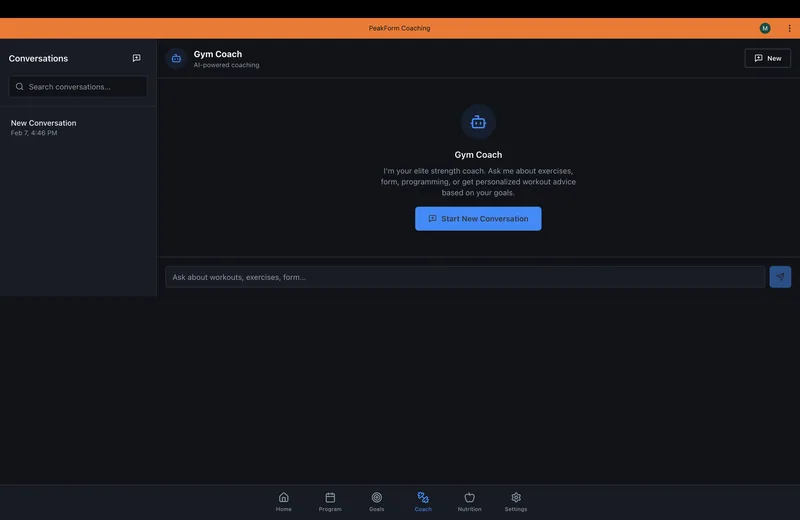This screenshot has height=520, width=800.
Task: Click the PeakForm Coaching title
Action: coord(399,28)
